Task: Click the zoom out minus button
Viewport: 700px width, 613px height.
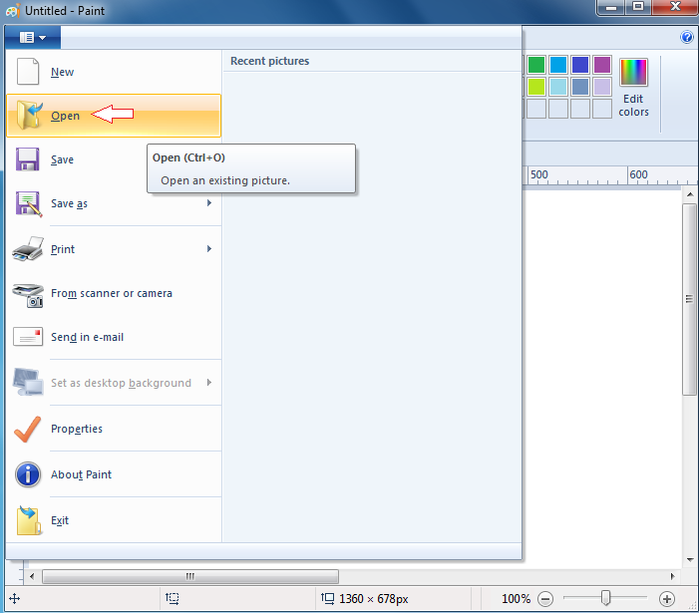Action: 545,599
